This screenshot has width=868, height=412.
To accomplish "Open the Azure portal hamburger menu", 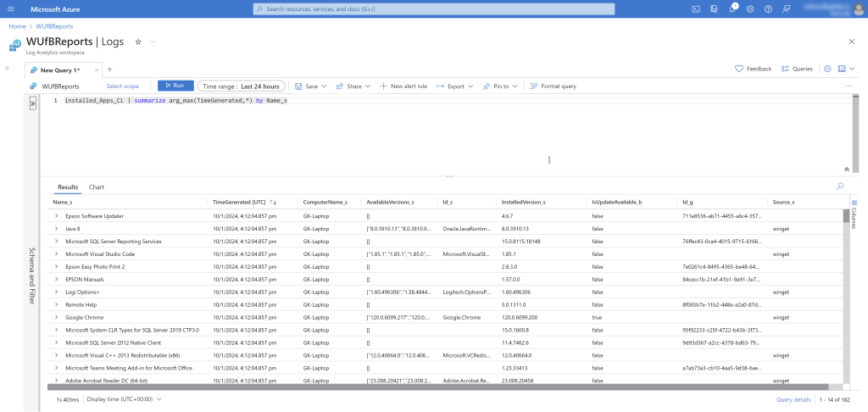I will point(11,9).
